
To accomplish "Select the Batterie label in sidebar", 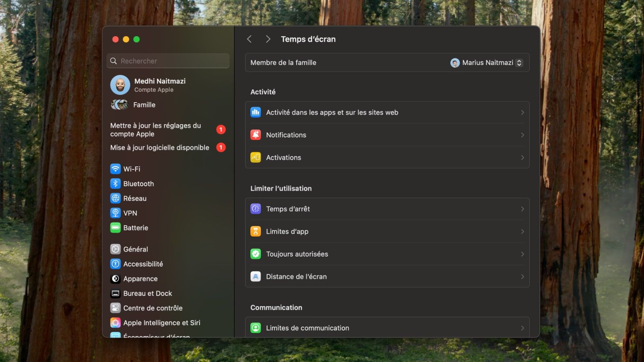I will point(136,228).
